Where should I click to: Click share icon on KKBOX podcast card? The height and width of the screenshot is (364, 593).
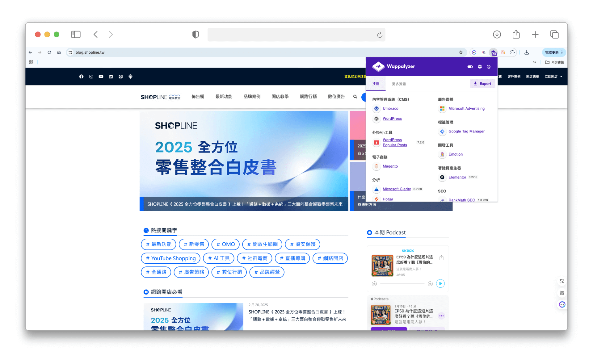tap(441, 258)
